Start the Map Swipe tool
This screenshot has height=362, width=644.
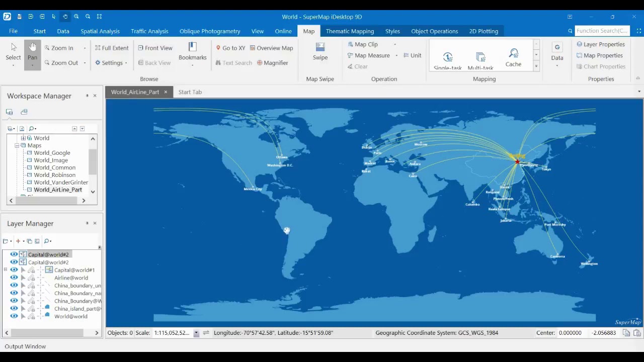coord(320,52)
